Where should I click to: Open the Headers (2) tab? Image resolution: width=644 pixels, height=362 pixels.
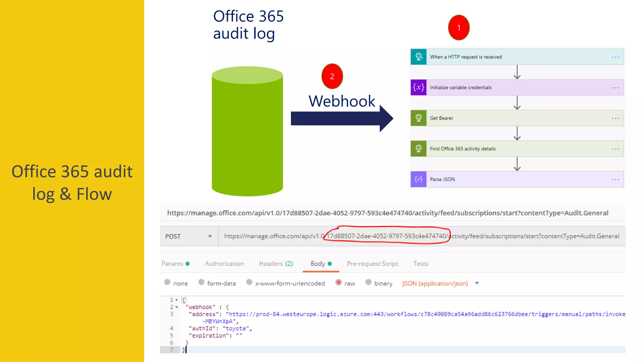coord(276,264)
